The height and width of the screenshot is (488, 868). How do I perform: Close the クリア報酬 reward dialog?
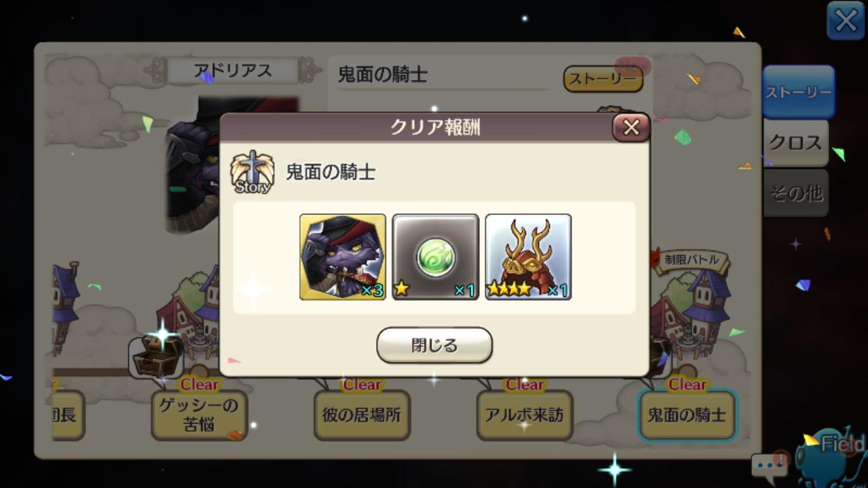tap(631, 127)
